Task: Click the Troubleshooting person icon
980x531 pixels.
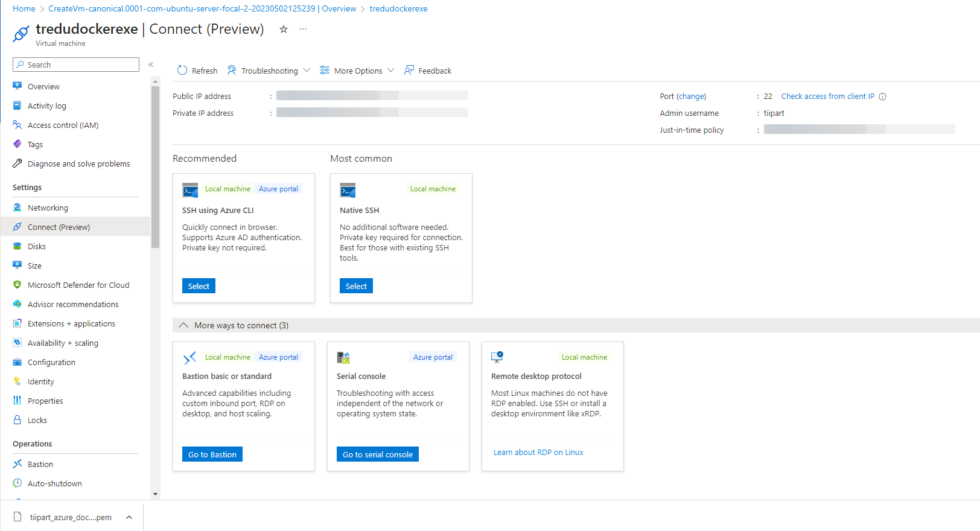Action: [x=232, y=71]
